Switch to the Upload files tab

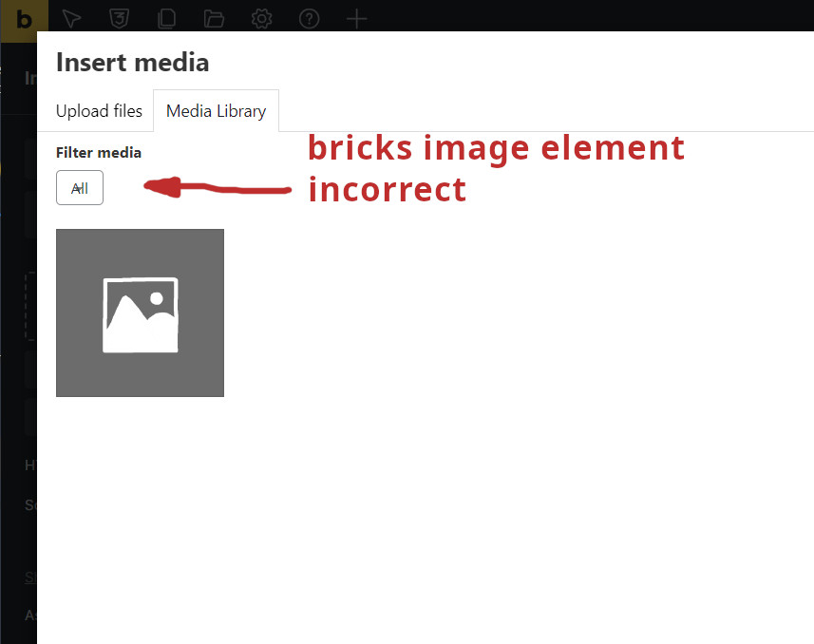99,111
